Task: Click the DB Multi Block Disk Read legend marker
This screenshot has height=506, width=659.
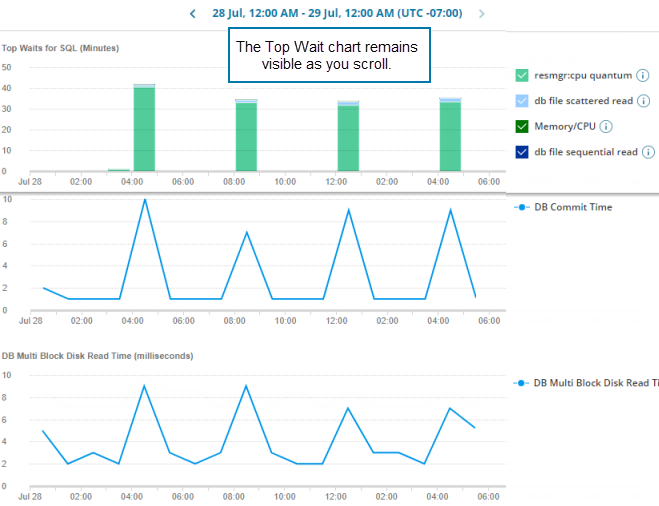Action: point(520,383)
